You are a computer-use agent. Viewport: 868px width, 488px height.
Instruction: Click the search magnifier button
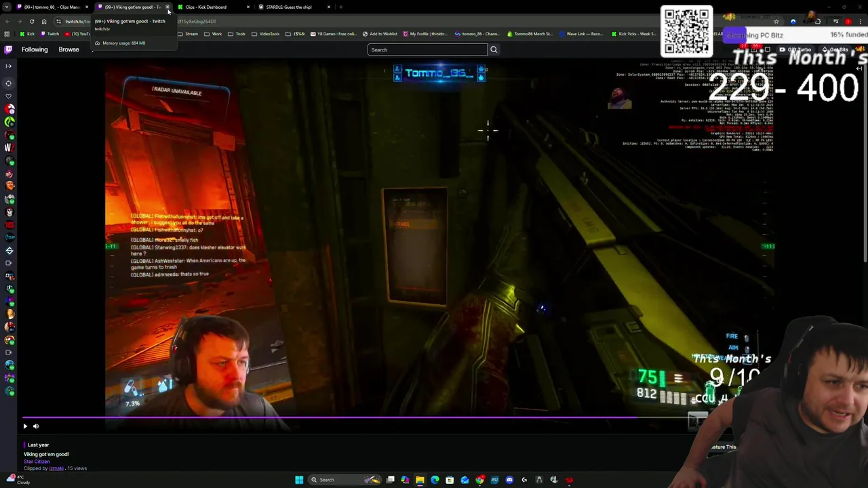494,49
